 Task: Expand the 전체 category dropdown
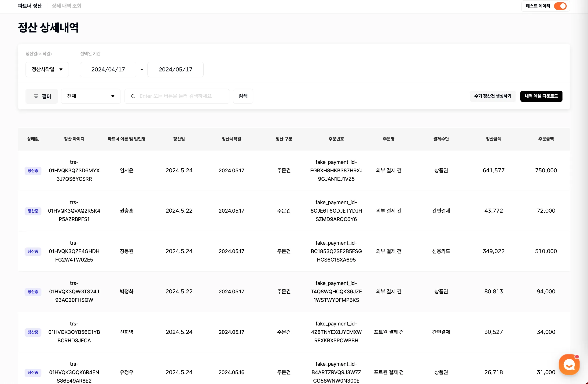point(91,96)
